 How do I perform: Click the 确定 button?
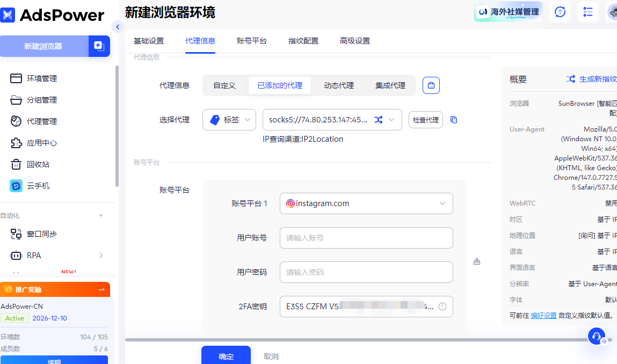coord(226,355)
